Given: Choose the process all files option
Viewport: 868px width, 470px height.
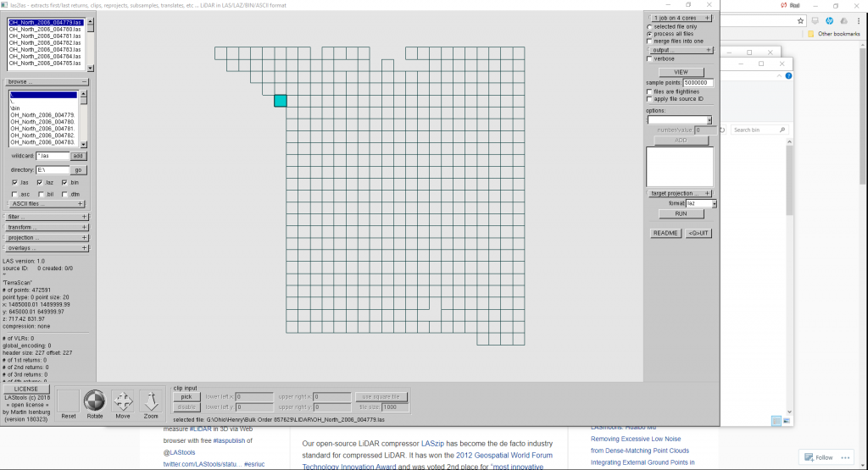Looking at the screenshot, I should [x=650, y=34].
